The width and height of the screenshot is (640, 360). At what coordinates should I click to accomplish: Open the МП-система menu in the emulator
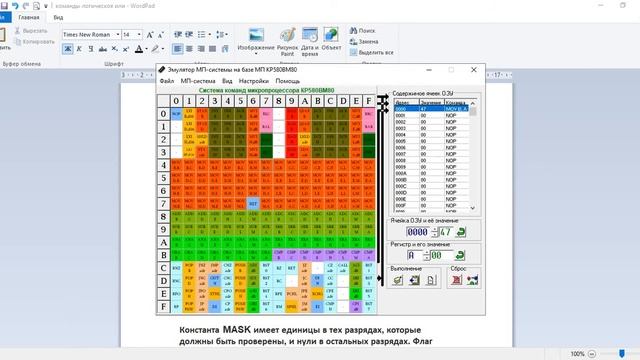[x=198, y=81]
